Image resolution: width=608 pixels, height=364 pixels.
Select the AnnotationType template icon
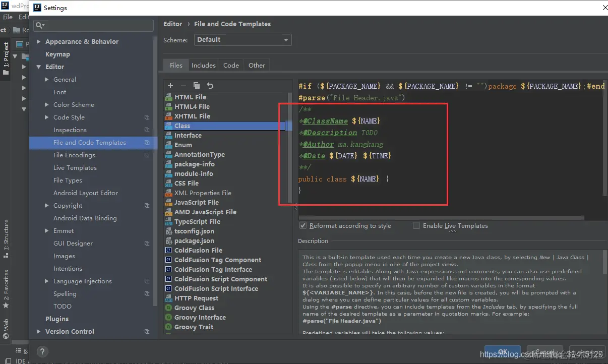pyautogui.click(x=168, y=155)
